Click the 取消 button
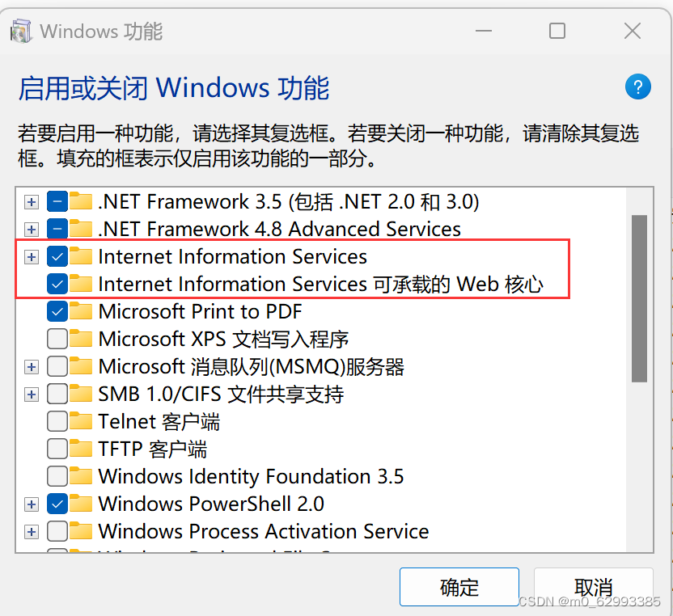 click(x=593, y=586)
